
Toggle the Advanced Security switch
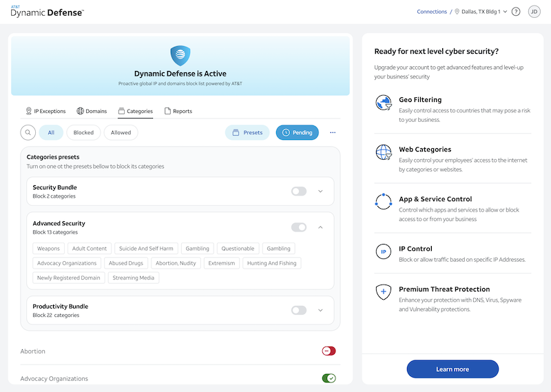coord(299,227)
